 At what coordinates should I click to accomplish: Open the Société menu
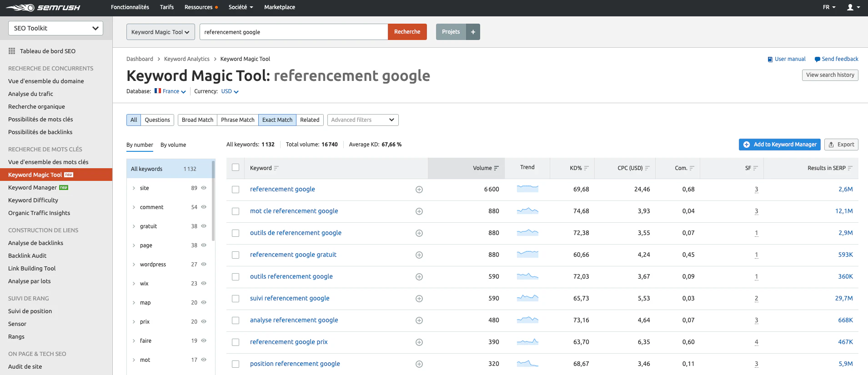[x=241, y=7]
